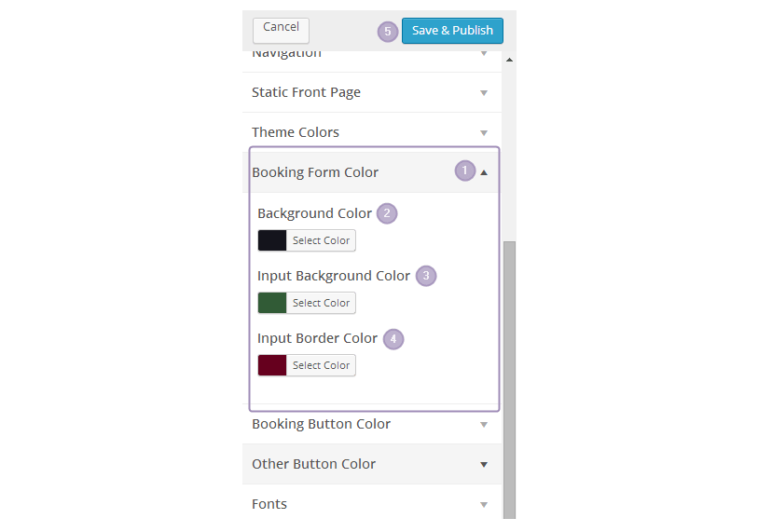758x532 pixels.
Task: Collapse the Booking Form Color section arrow
Action: pyautogui.click(x=484, y=172)
